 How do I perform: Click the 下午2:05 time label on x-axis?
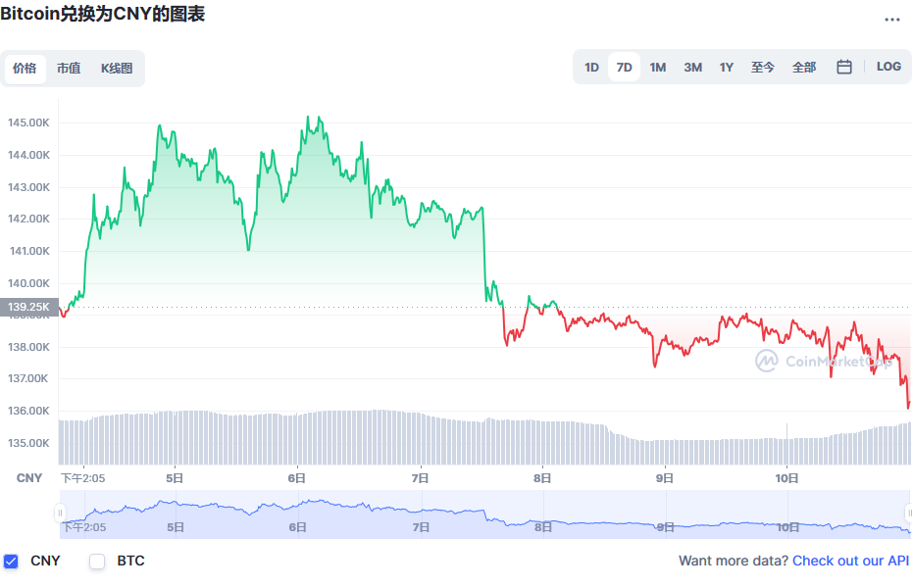pos(83,478)
